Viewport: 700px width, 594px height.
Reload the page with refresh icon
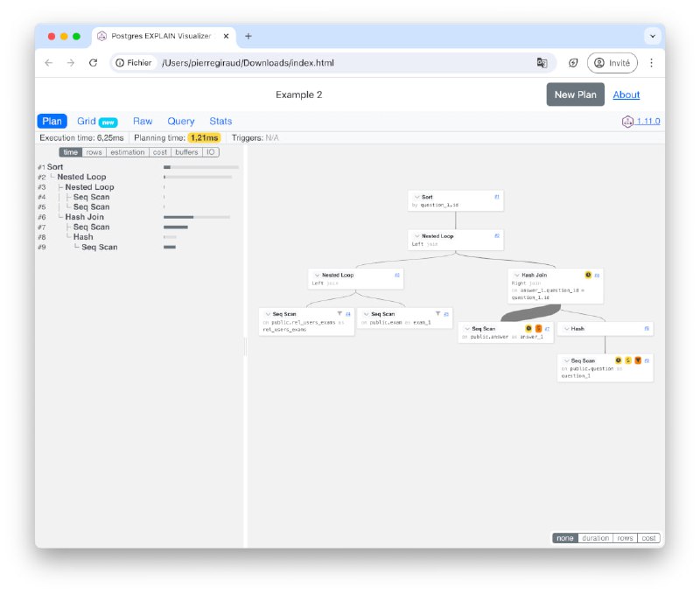(93, 63)
